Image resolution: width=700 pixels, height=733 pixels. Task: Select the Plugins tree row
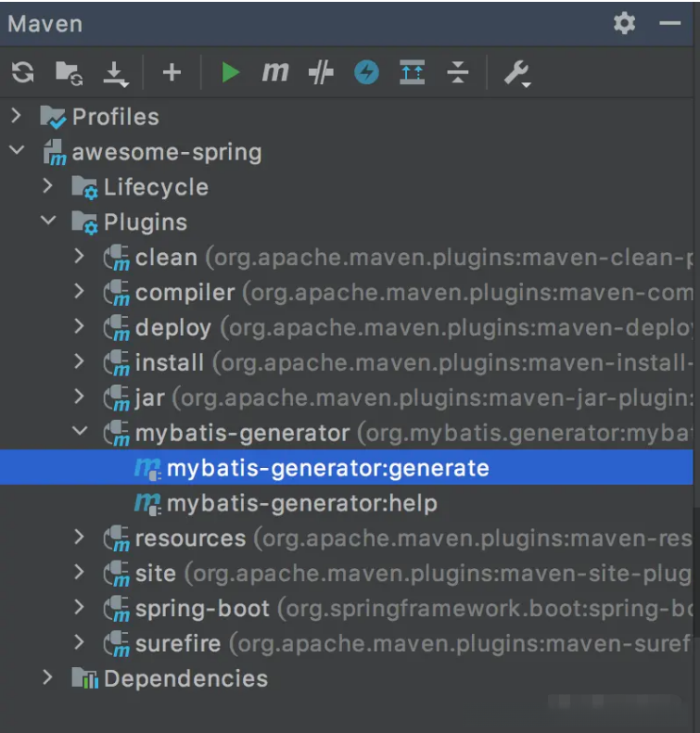347,222
